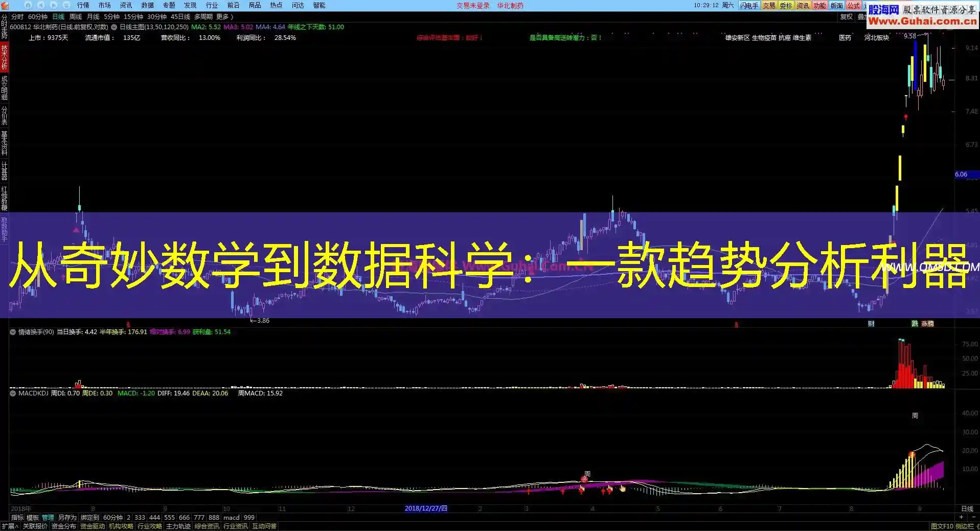Open the 发现 menu
Screen dimensions: 980x531
191,5
